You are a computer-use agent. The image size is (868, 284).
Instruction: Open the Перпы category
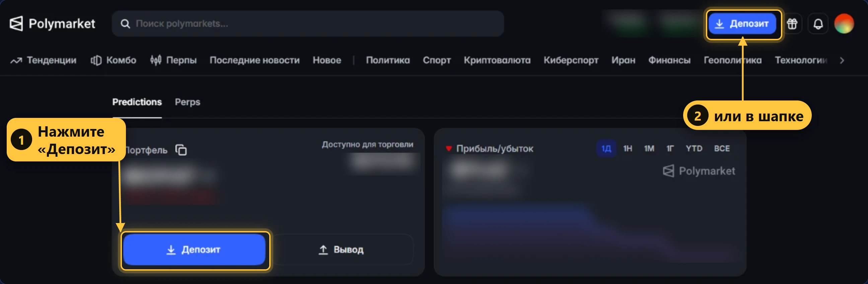[173, 60]
